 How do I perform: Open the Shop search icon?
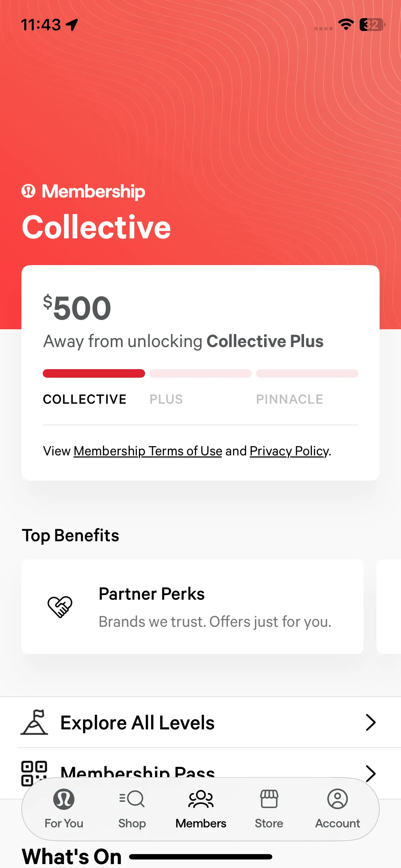click(132, 799)
